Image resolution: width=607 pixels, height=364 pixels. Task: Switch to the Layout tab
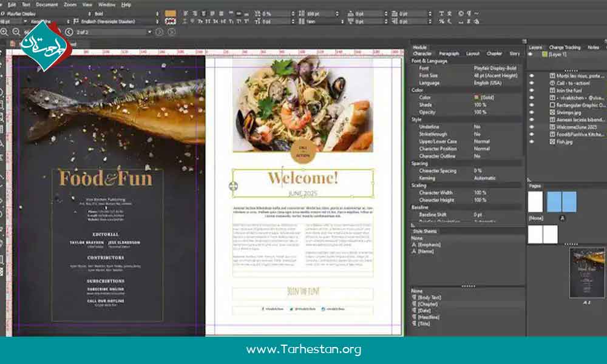tap(473, 54)
